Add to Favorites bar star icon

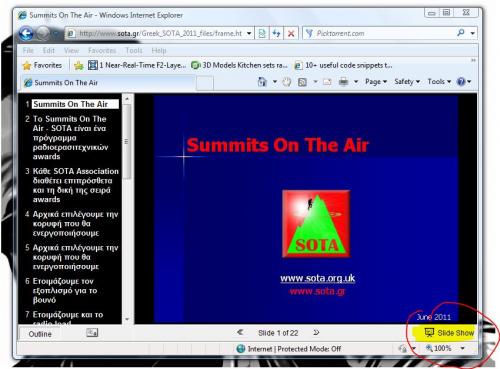coord(79,65)
